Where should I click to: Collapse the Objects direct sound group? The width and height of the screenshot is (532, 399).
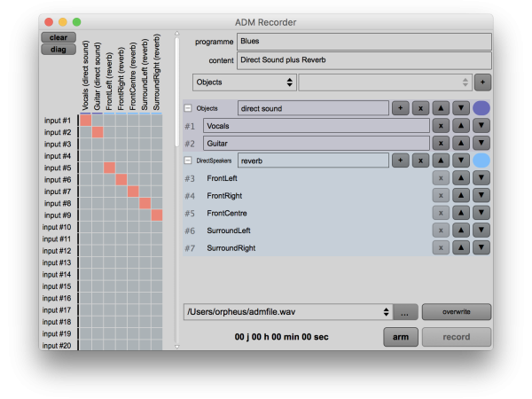click(x=188, y=108)
